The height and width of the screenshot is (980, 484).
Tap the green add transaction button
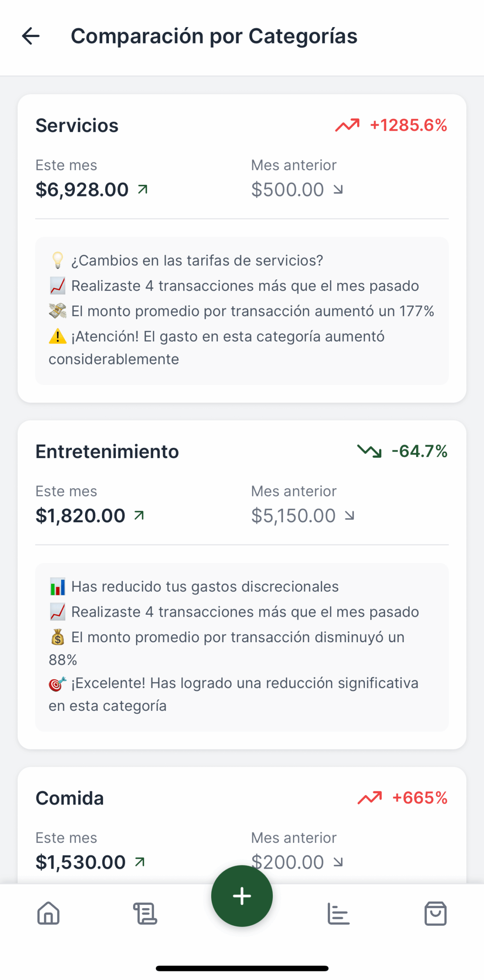[242, 896]
